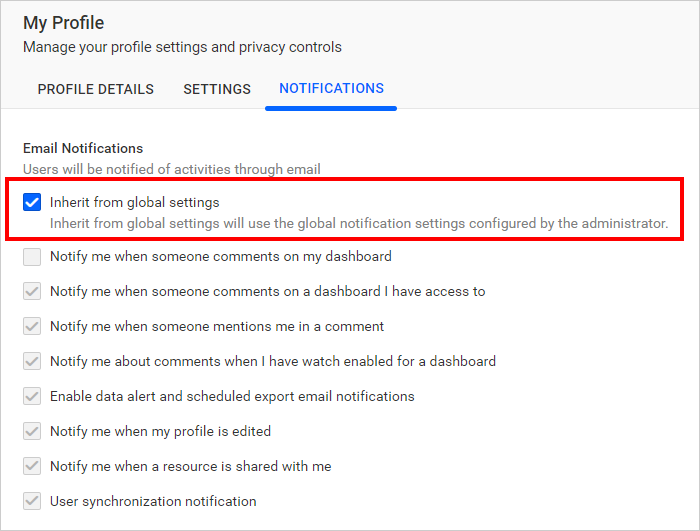
Task: Tick the comments on my dashboard checkbox
Action: point(32,257)
